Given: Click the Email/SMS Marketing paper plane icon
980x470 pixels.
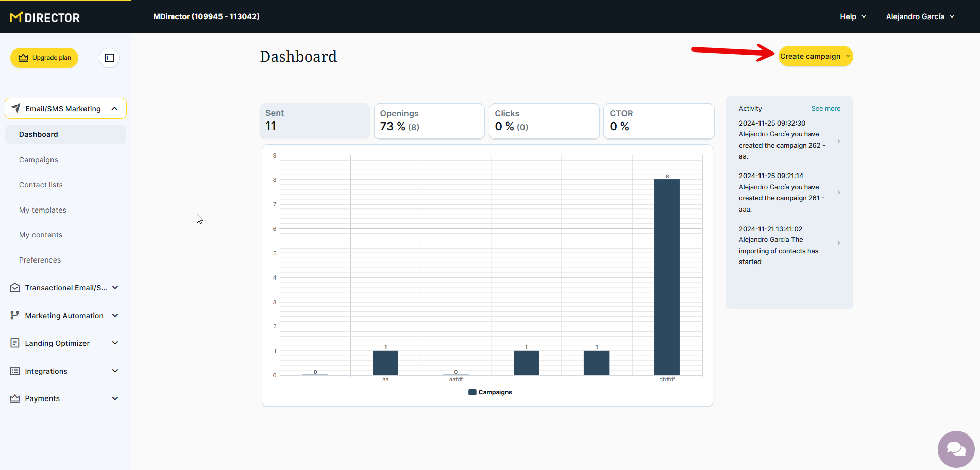Looking at the screenshot, I should tap(16, 109).
